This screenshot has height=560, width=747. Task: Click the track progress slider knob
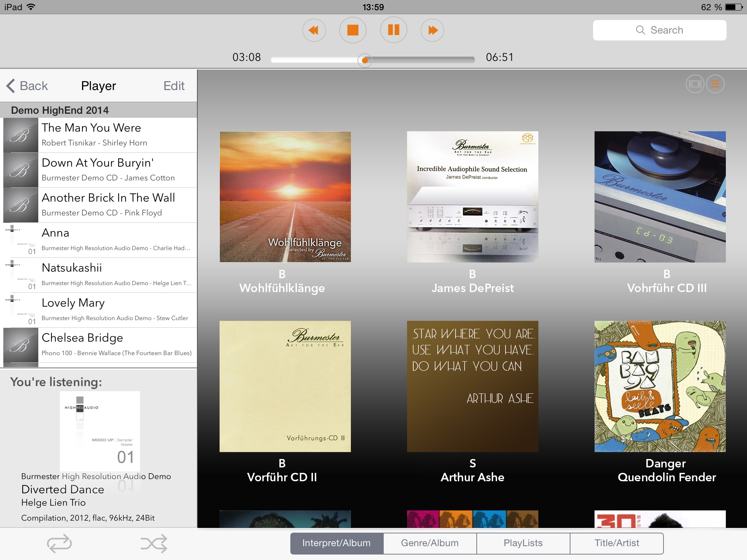[x=365, y=60]
